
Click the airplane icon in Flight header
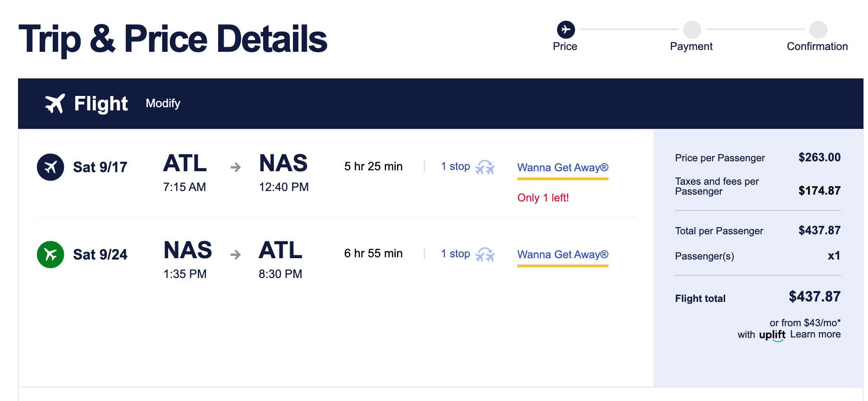click(x=55, y=104)
